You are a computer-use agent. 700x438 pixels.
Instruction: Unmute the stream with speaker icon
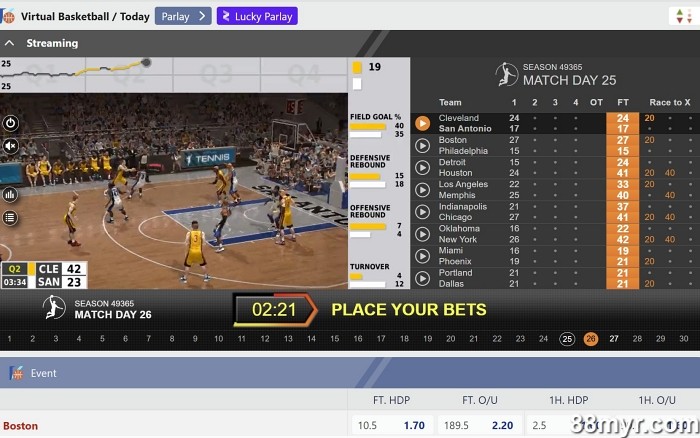10,146
